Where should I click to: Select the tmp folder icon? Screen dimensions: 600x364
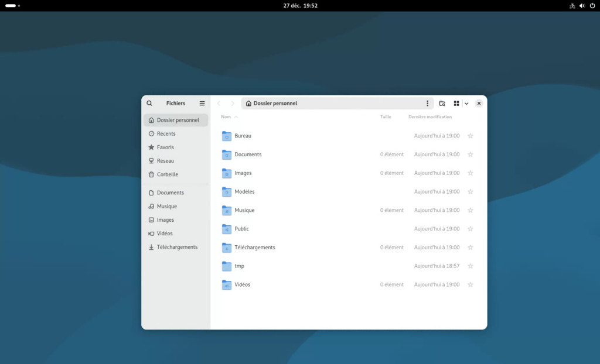[x=227, y=266]
